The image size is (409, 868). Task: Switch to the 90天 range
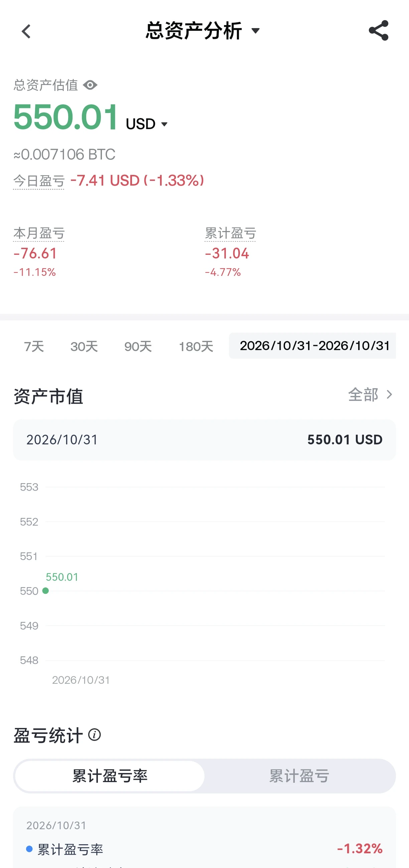[x=138, y=346]
